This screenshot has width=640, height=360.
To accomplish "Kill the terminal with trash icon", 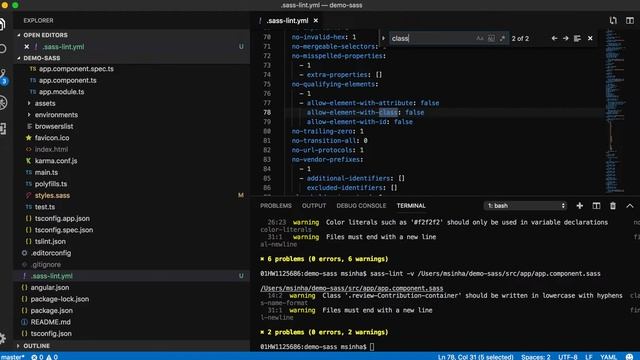I will tap(613, 206).
